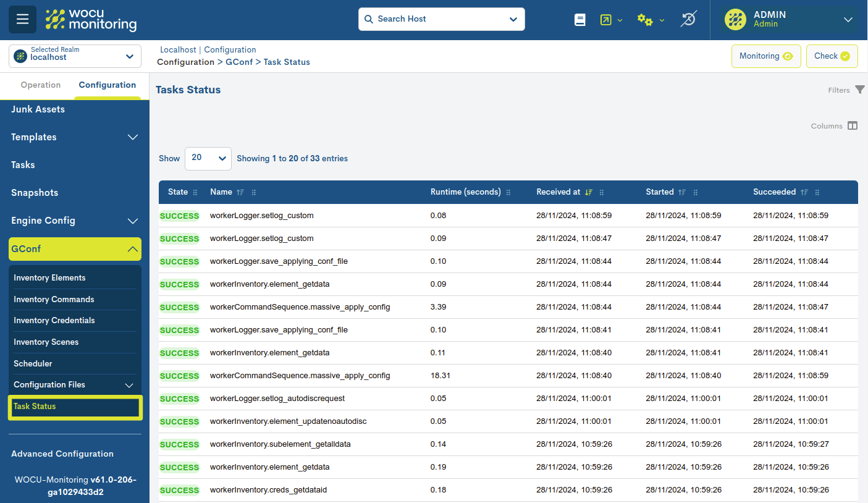
Task: Click the realm icon beside localhost
Action: tap(20, 56)
